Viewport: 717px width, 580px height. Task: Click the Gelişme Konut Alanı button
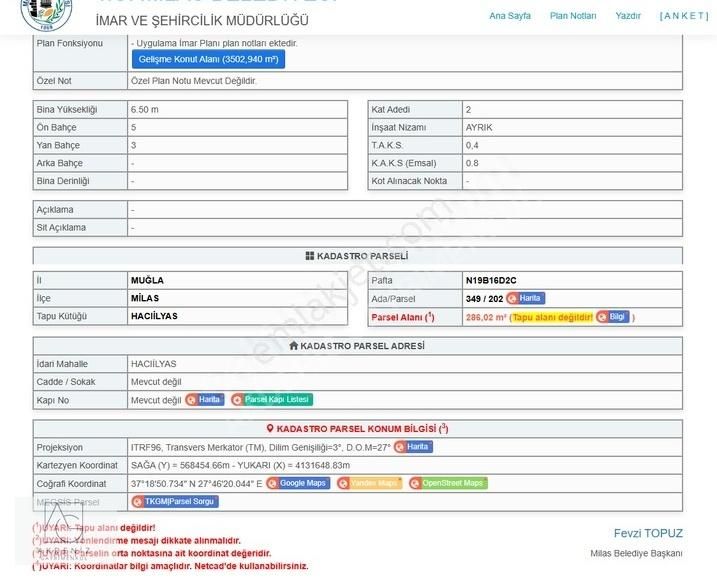[208, 60]
